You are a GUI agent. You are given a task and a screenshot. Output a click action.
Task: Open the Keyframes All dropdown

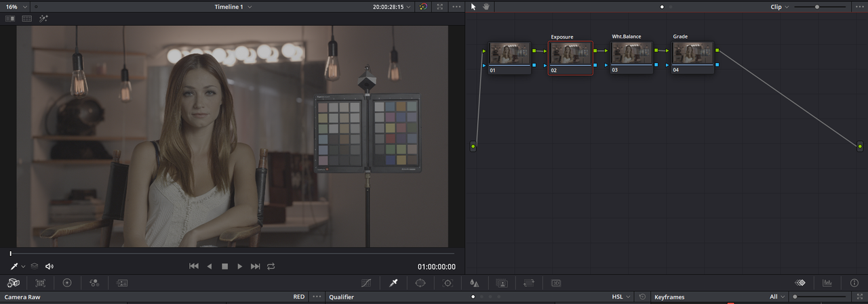pyautogui.click(x=778, y=297)
